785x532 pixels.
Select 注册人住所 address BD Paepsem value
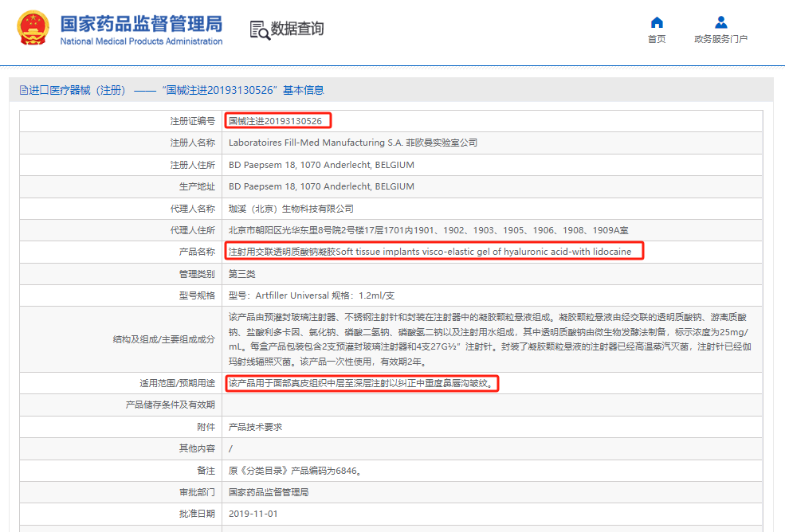point(321,165)
